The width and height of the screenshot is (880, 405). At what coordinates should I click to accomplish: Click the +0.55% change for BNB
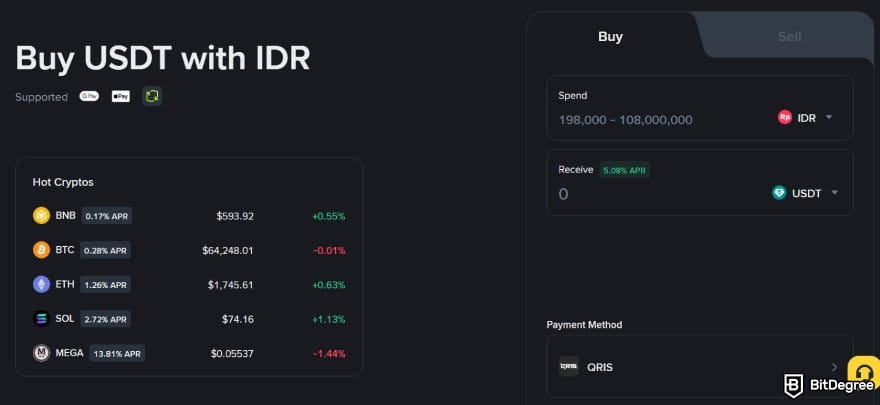pyautogui.click(x=328, y=216)
